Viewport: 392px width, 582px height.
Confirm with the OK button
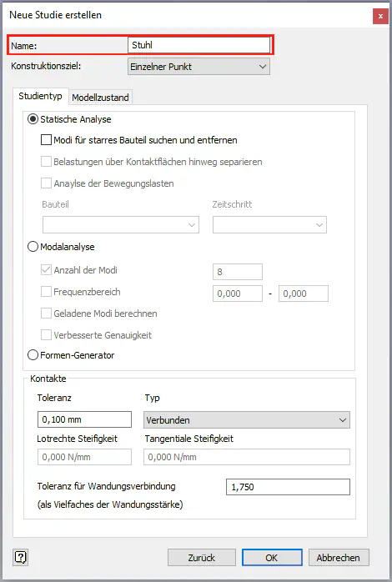point(272,558)
